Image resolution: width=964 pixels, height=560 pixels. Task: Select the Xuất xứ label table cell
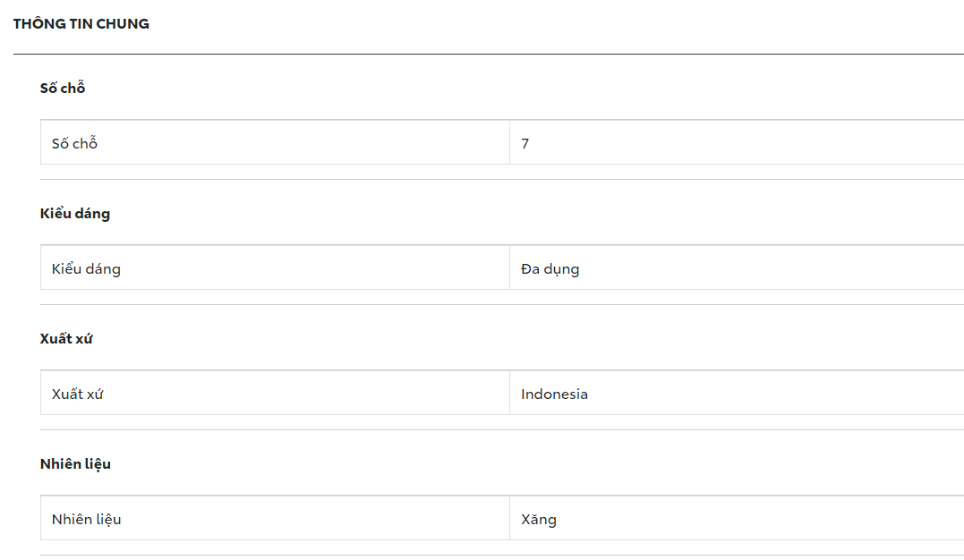click(x=274, y=394)
